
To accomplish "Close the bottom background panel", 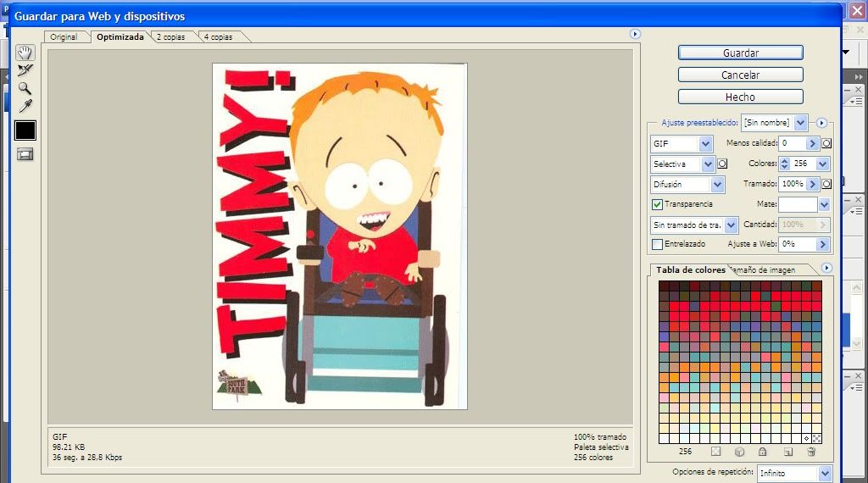I will [x=859, y=375].
